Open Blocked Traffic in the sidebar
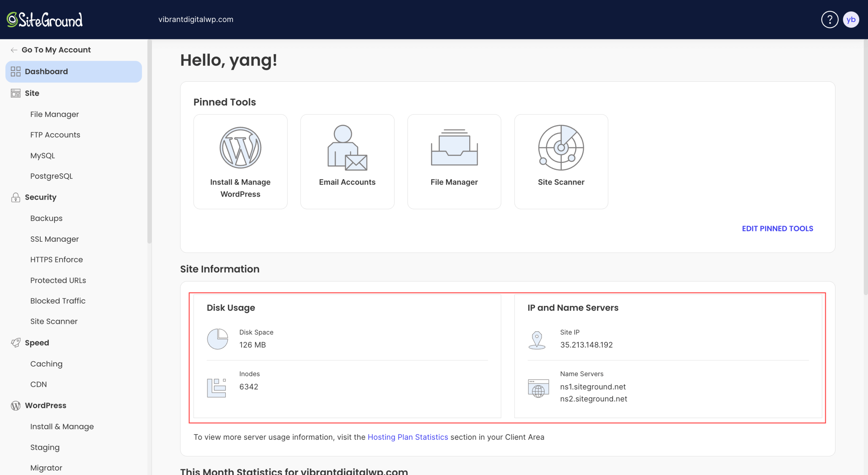 [58, 301]
